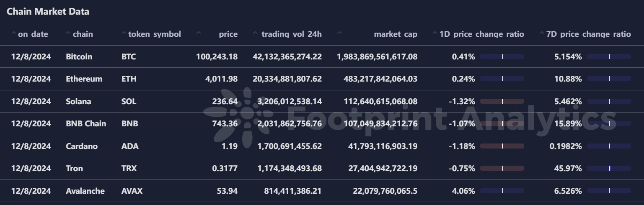Click Bitcoin's trading volume value
Screen dimensions: 644x205
coord(287,56)
